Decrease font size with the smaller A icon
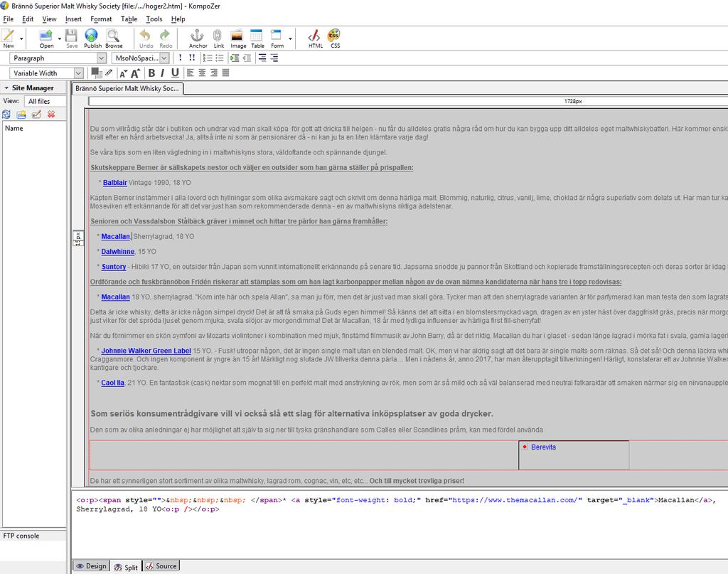This screenshot has width=728, height=574. coord(123,73)
